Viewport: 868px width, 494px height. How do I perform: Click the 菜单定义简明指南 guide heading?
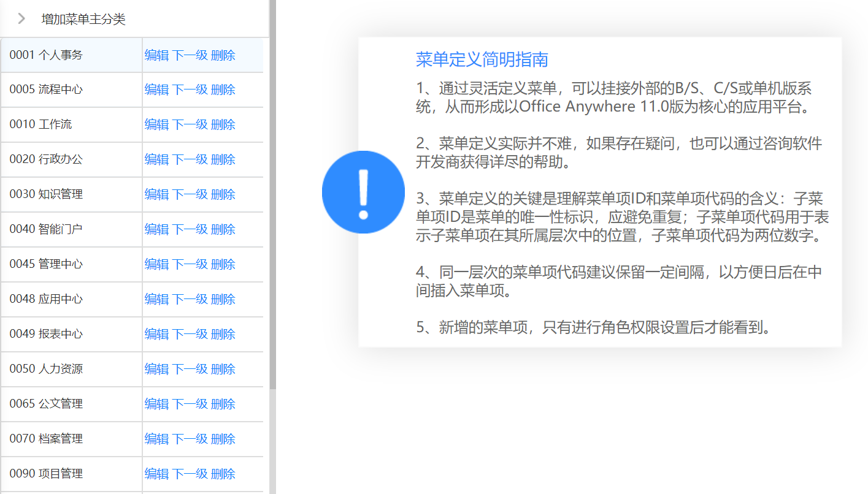point(482,59)
